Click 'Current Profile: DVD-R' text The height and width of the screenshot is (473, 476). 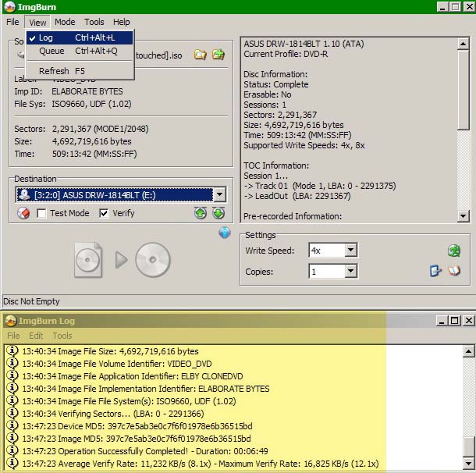tap(286, 54)
